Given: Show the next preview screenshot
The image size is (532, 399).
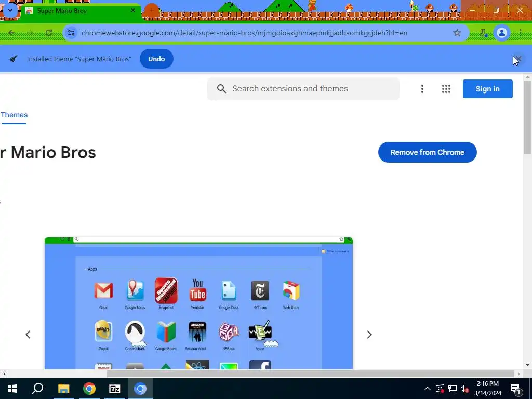Looking at the screenshot, I should 369,335.
